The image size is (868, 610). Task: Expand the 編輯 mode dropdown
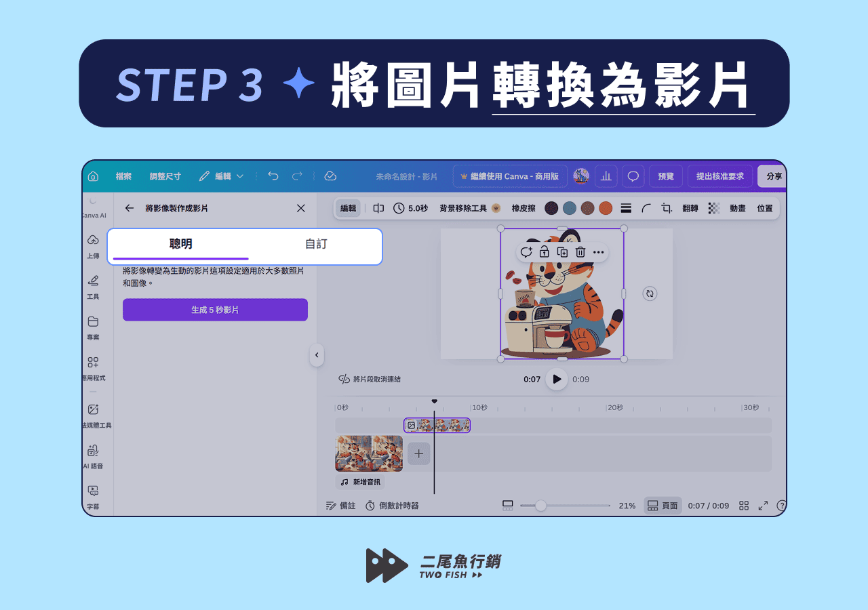coord(221,176)
